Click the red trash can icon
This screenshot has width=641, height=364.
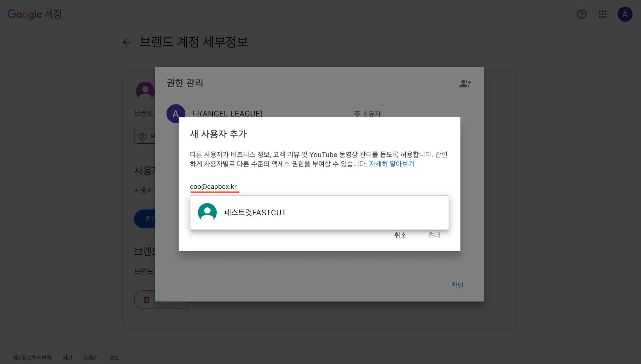click(146, 300)
